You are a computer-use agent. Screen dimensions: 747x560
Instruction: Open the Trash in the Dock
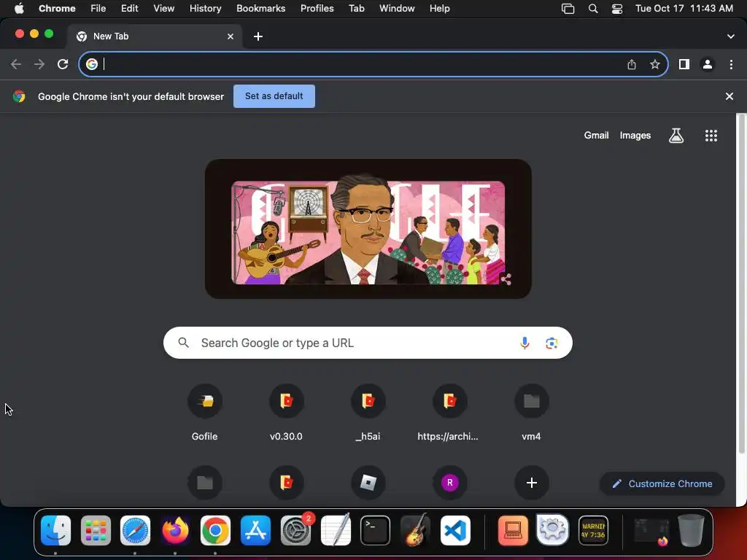tap(691, 531)
